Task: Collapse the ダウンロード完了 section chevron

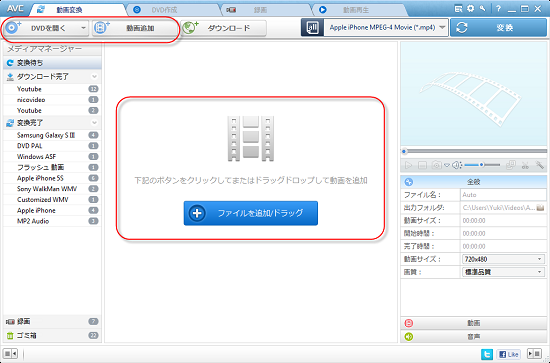Action: (x=94, y=76)
